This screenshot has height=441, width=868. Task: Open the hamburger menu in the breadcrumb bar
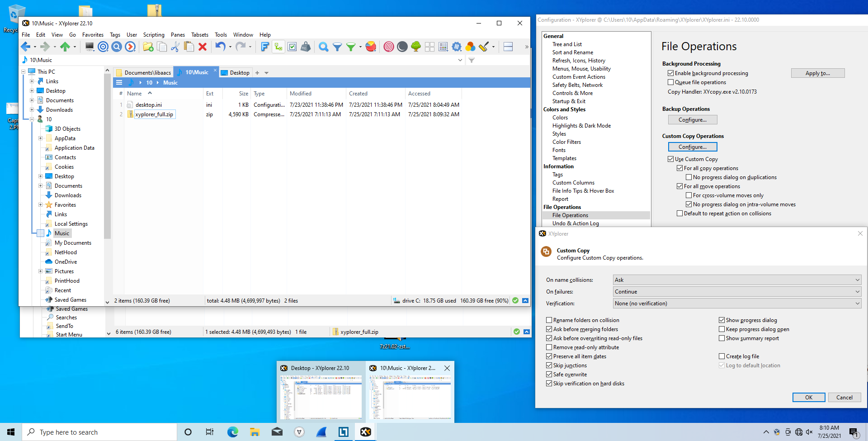coord(119,82)
